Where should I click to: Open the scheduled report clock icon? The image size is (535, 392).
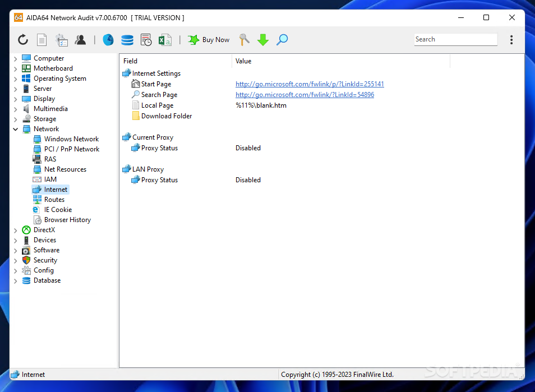point(146,40)
